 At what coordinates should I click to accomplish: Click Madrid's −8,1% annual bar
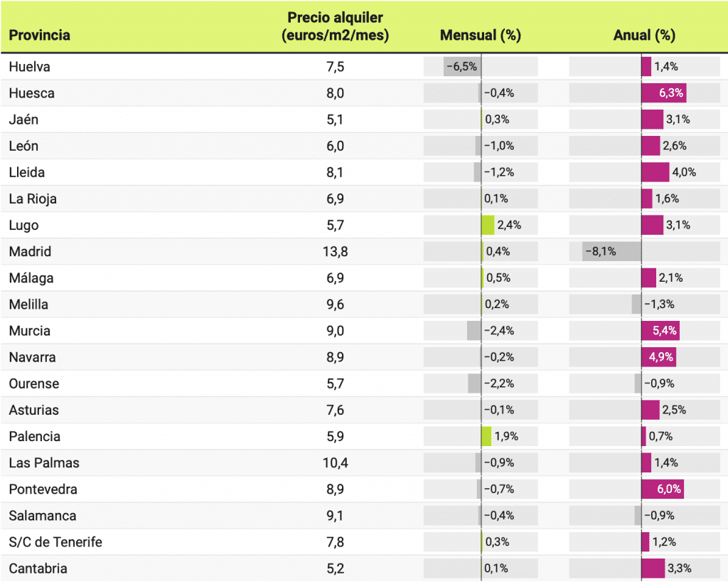pyautogui.click(x=611, y=252)
